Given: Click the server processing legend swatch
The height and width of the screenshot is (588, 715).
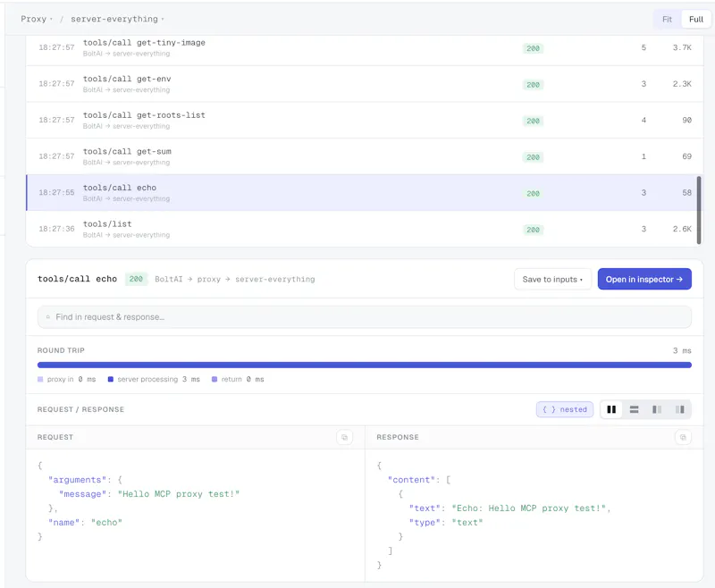Looking at the screenshot, I should [110, 379].
